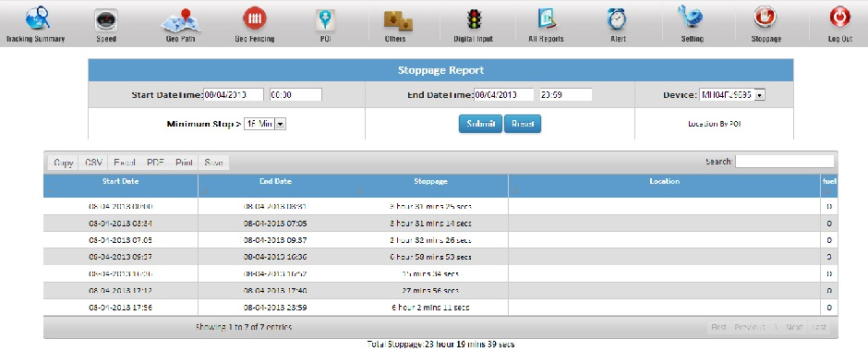Focus the table Search field
The height and width of the screenshot is (351, 868).
[x=784, y=161]
